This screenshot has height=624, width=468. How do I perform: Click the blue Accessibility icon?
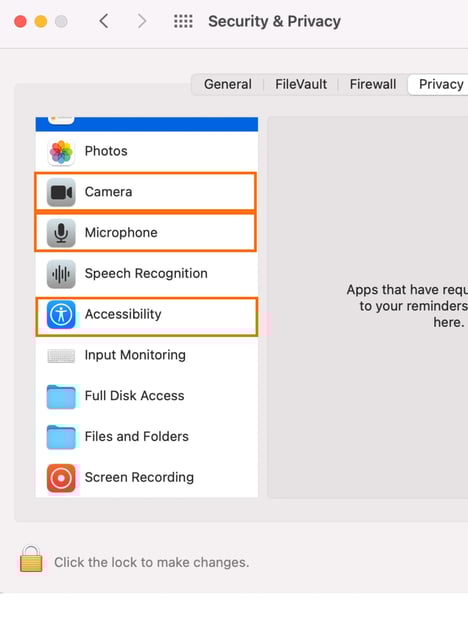[61, 314]
